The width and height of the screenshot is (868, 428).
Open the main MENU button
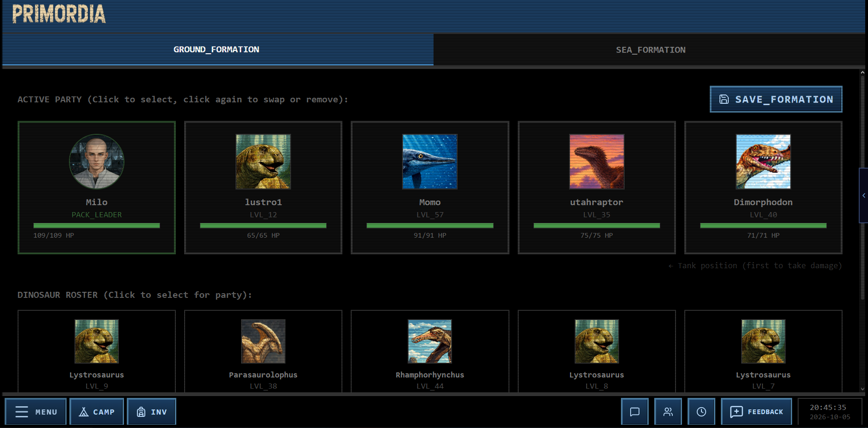click(x=36, y=412)
